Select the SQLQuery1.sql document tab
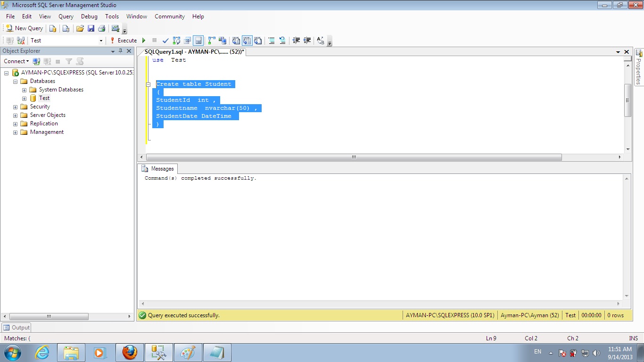This screenshot has height=362, width=644. pyautogui.click(x=194, y=51)
